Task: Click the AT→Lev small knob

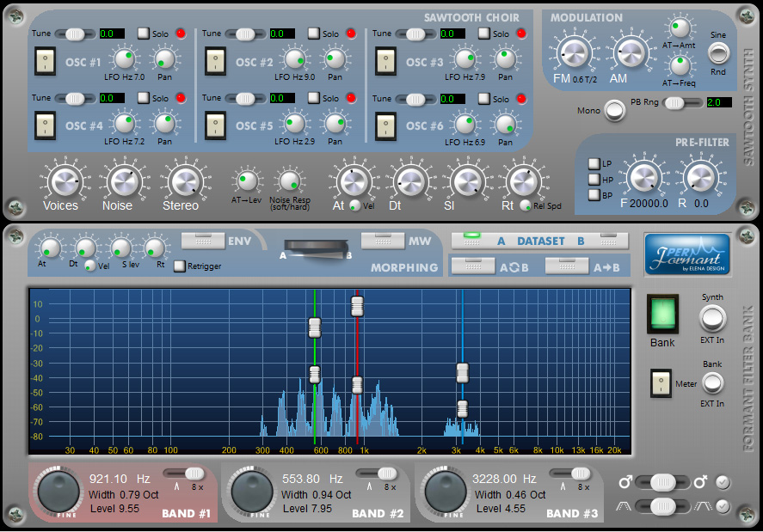Action: (247, 180)
